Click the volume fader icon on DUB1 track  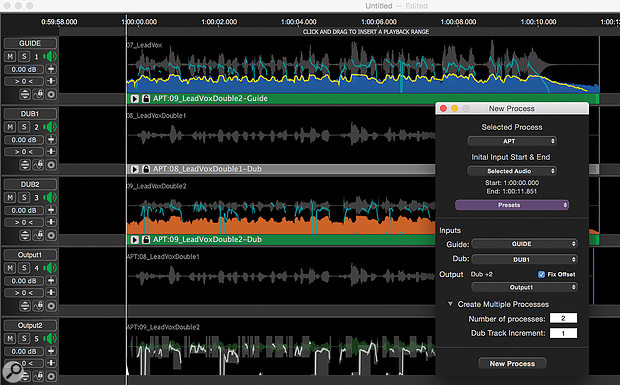[51, 140]
